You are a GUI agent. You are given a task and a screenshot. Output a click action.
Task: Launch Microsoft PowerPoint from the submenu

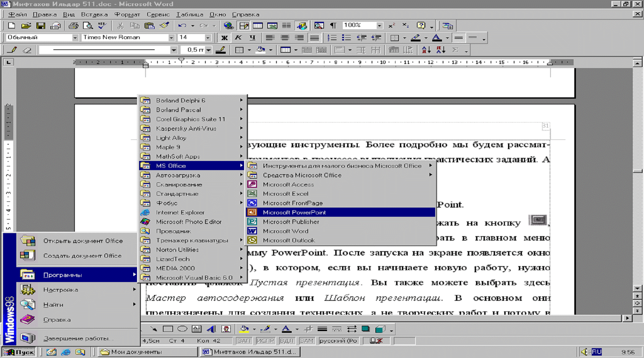[294, 212]
